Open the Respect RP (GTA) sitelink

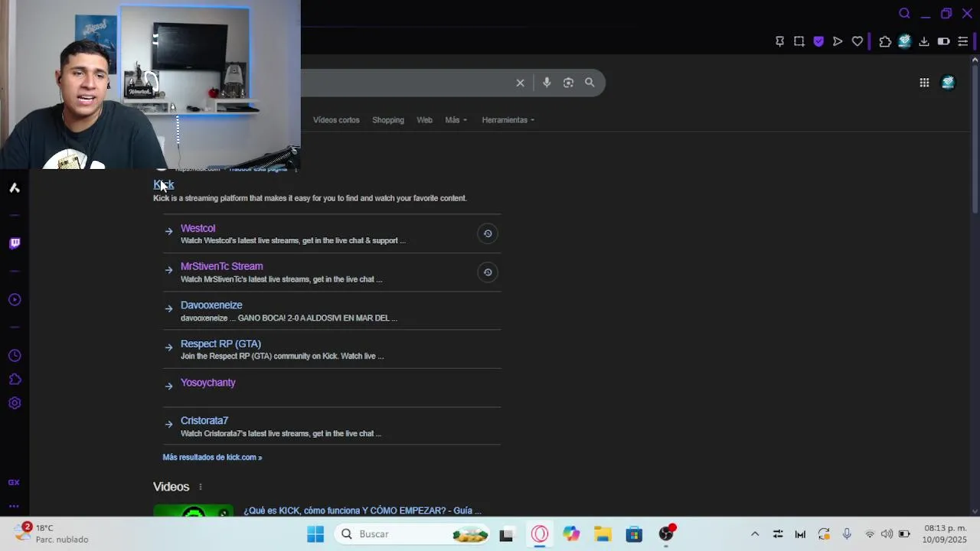(220, 344)
